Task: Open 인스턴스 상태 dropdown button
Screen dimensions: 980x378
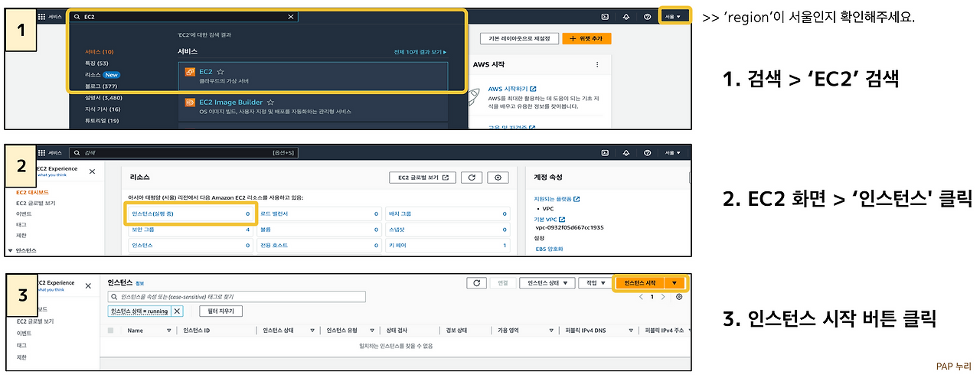Action: pos(547,283)
